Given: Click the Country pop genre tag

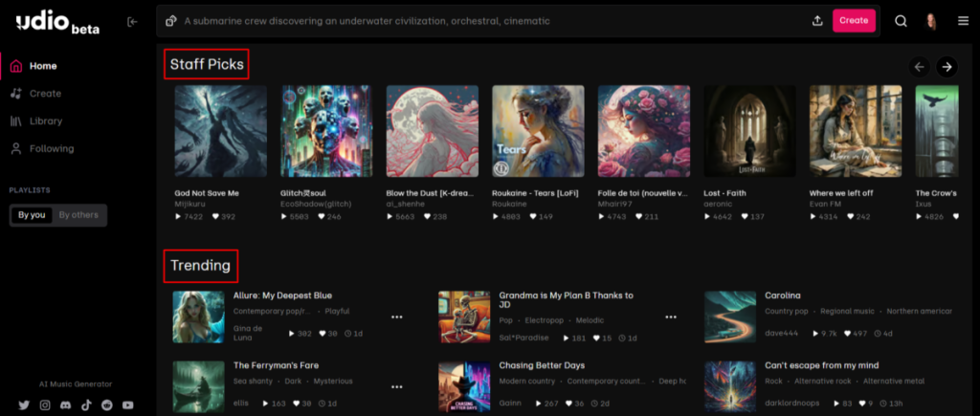Looking at the screenshot, I should [x=787, y=311].
